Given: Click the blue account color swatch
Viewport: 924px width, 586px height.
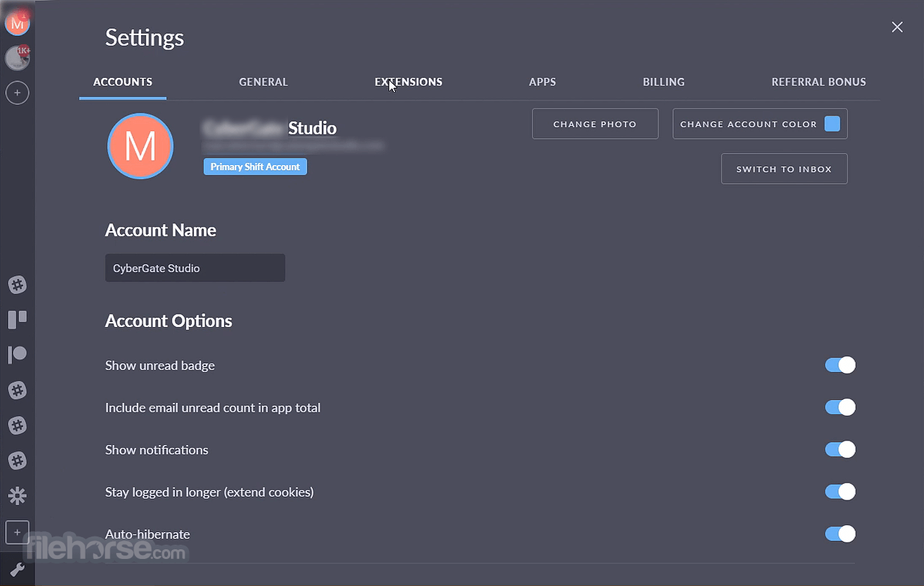Looking at the screenshot, I should [832, 124].
